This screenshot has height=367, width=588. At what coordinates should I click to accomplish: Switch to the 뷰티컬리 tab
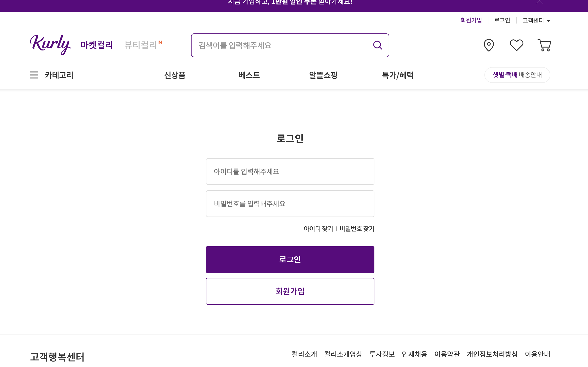click(140, 45)
